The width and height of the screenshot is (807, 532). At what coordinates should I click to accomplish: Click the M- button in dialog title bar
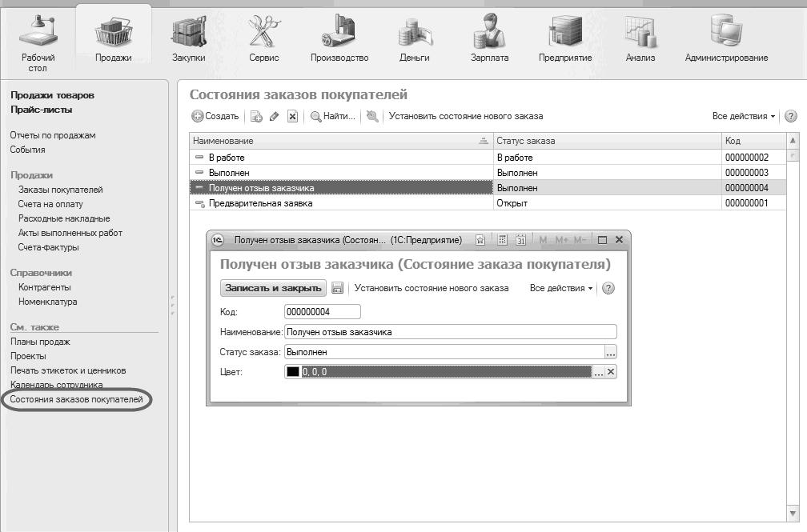(x=580, y=240)
